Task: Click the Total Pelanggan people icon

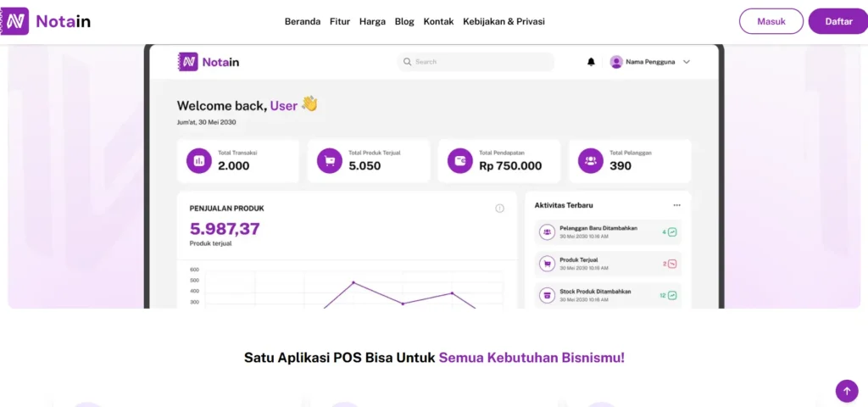Action: tap(590, 160)
